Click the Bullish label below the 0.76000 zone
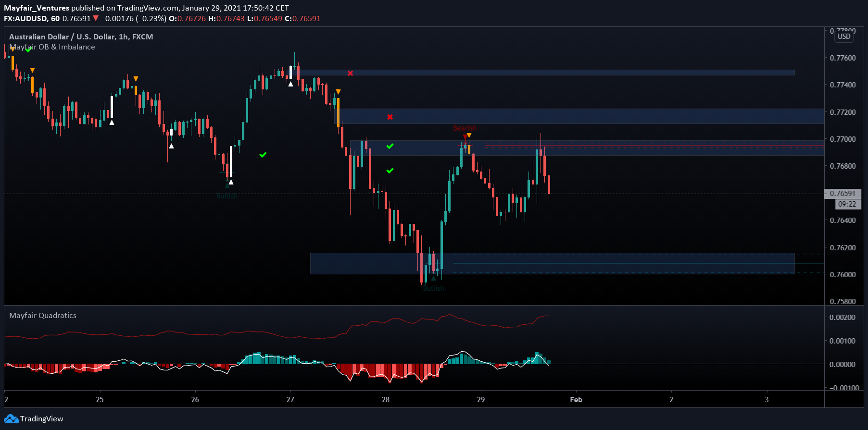This screenshot has width=868, height=430. coord(434,288)
